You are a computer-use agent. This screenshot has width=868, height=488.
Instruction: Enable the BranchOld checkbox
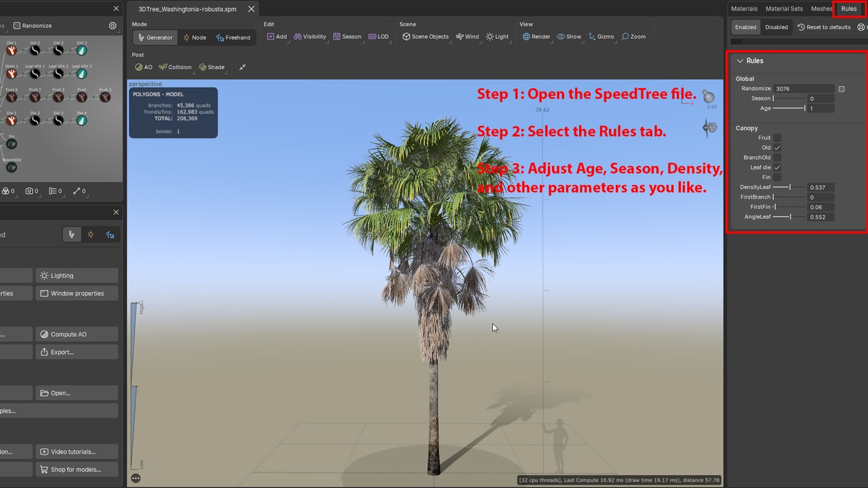click(x=777, y=157)
